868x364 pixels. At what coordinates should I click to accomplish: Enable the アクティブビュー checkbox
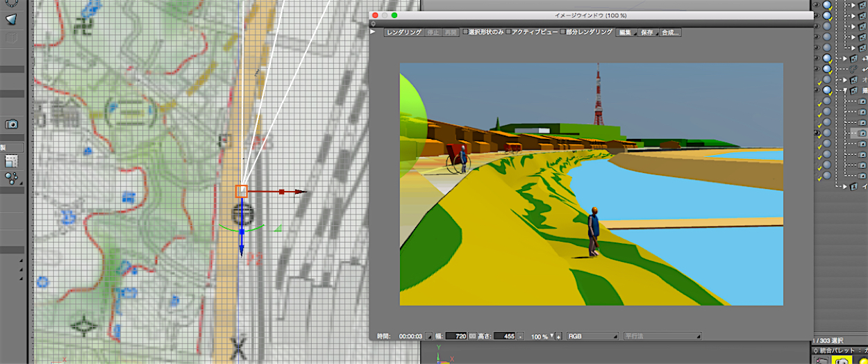pyautogui.click(x=508, y=32)
